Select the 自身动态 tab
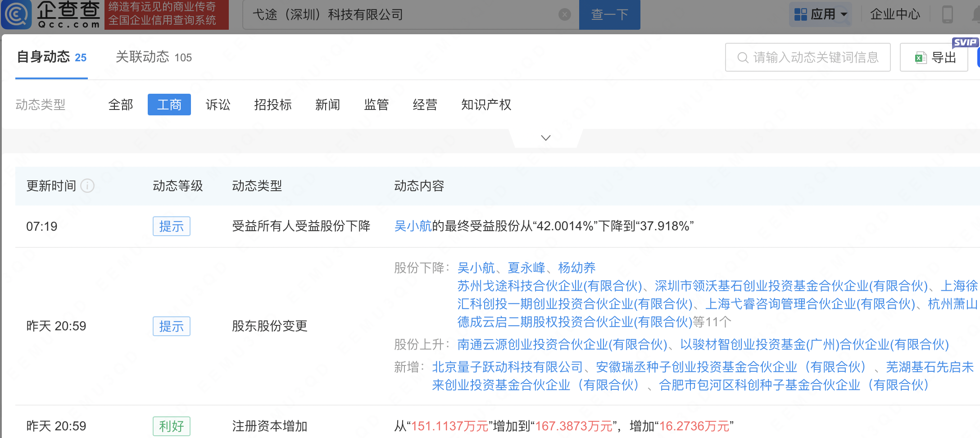980x438 pixels. (51, 57)
